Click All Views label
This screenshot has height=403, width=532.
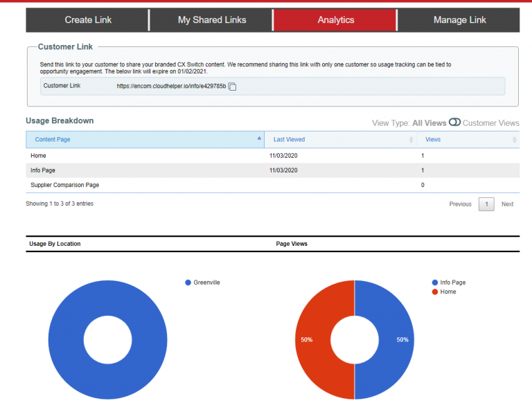pyautogui.click(x=429, y=123)
